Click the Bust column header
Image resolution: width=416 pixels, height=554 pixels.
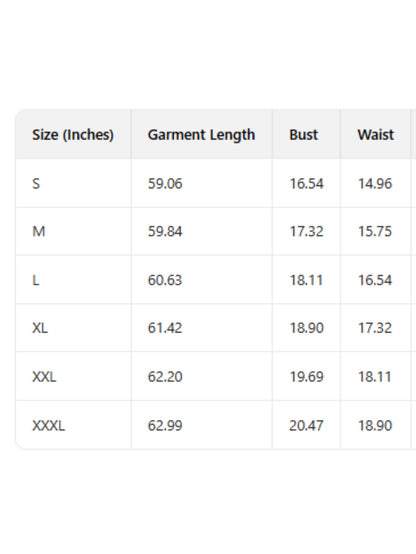[x=303, y=135]
